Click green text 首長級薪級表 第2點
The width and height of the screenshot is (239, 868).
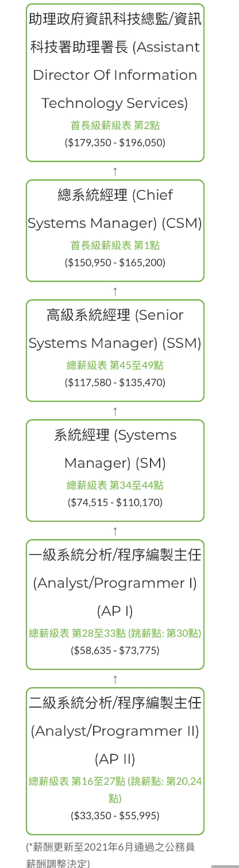pos(115,125)
